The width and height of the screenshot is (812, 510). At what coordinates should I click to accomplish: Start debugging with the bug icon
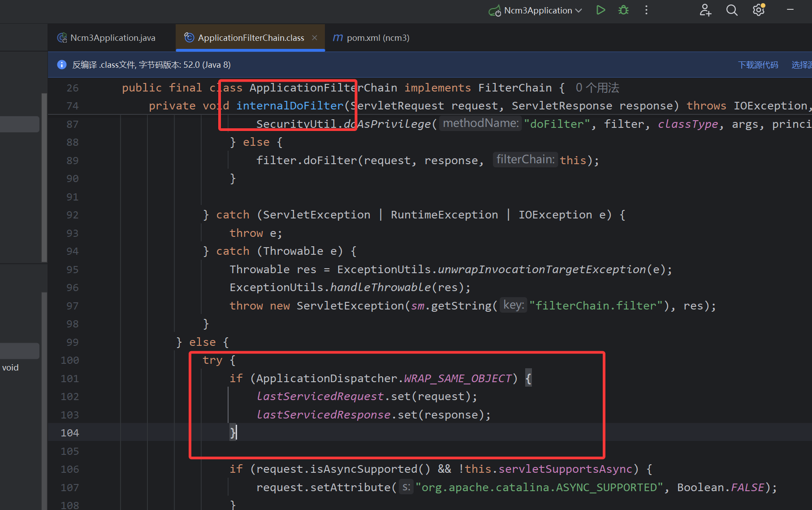pos(623,10)
